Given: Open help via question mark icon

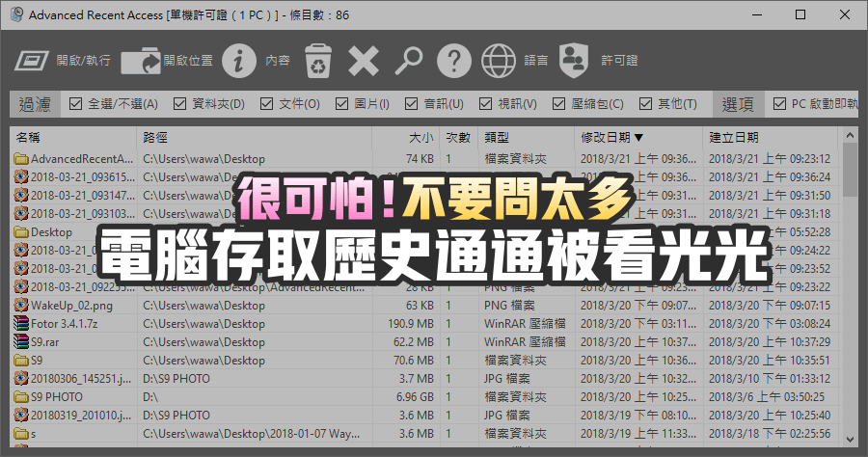Looking at the screenshot, I should (454, 60).
